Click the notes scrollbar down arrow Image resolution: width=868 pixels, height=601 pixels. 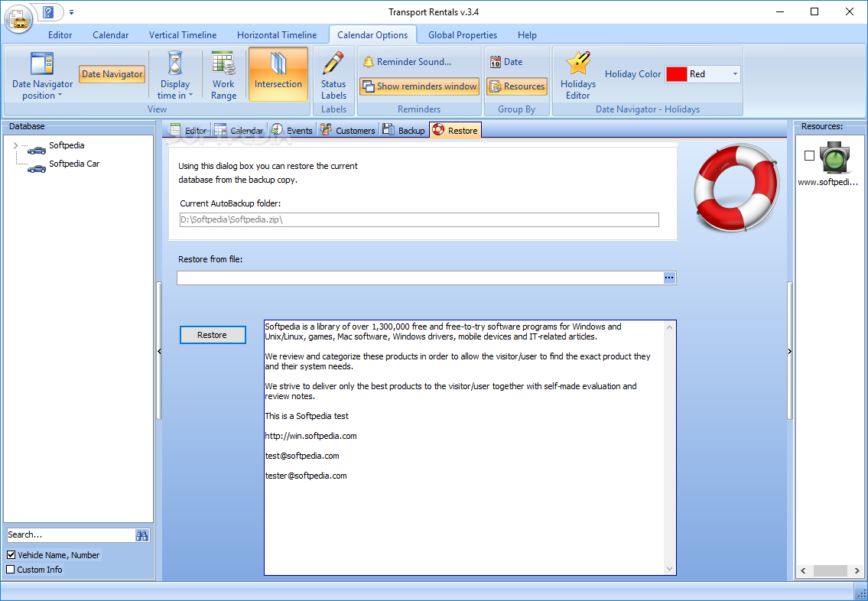[669, 568]
